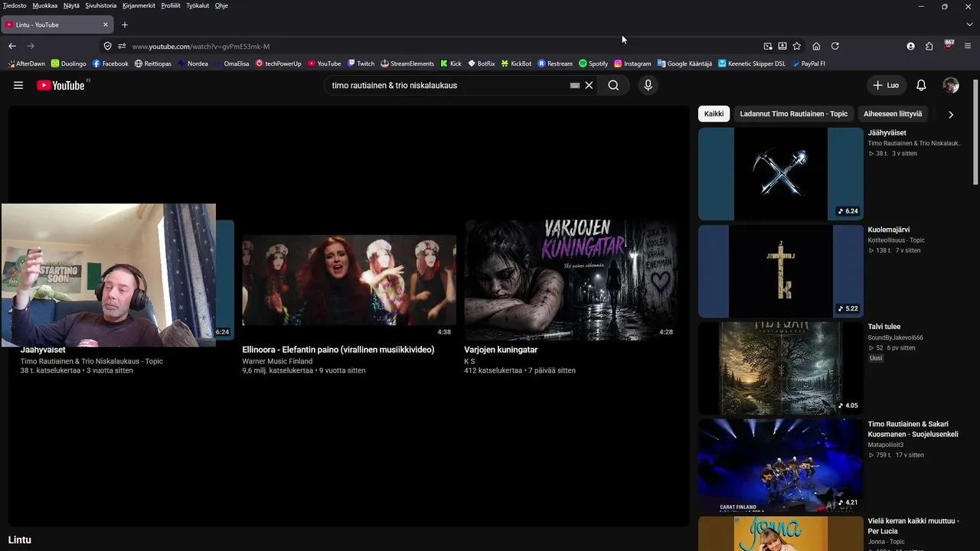Open the Kirjanmerkit menu

(x=139, y=5)
